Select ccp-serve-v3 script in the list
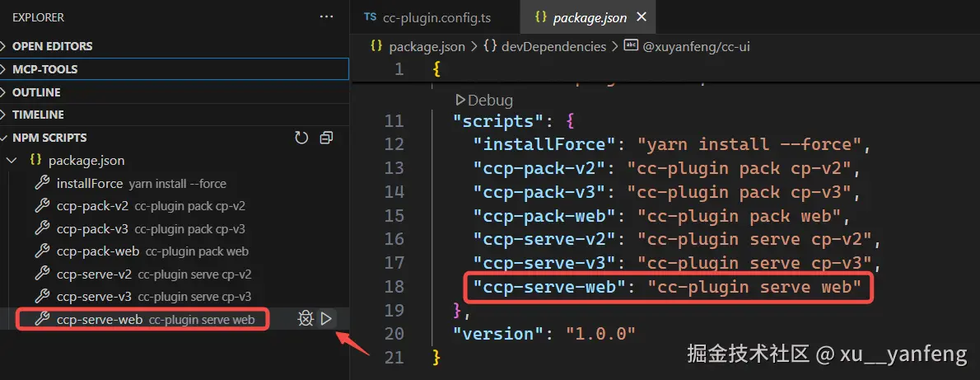 [154, 296]
